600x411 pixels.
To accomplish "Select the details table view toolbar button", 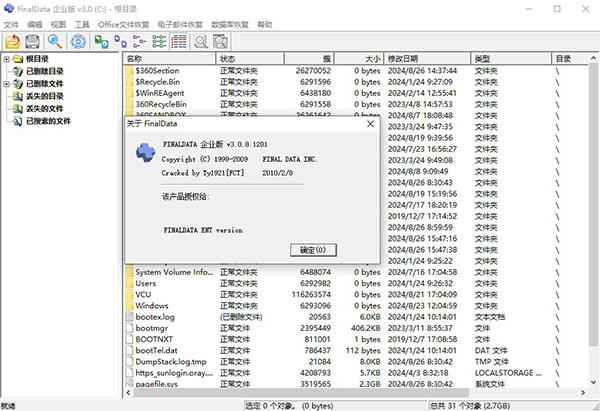I will click(x=179, y=41).
